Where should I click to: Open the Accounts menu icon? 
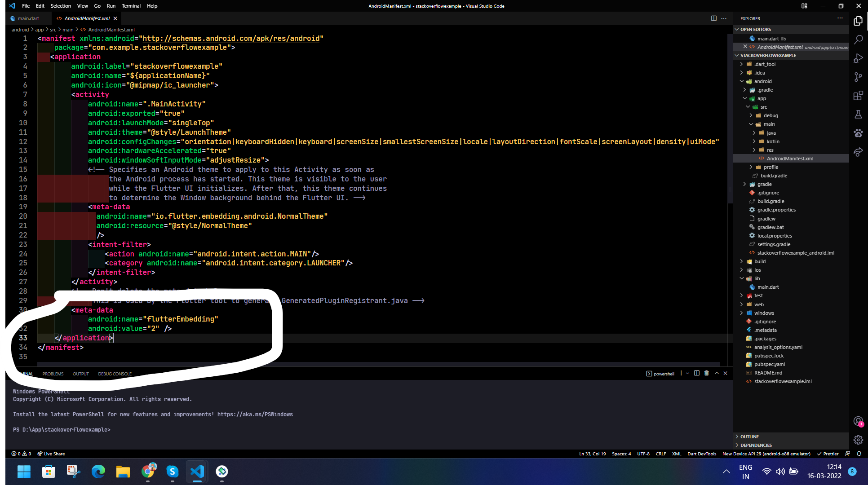pos(858,421)
